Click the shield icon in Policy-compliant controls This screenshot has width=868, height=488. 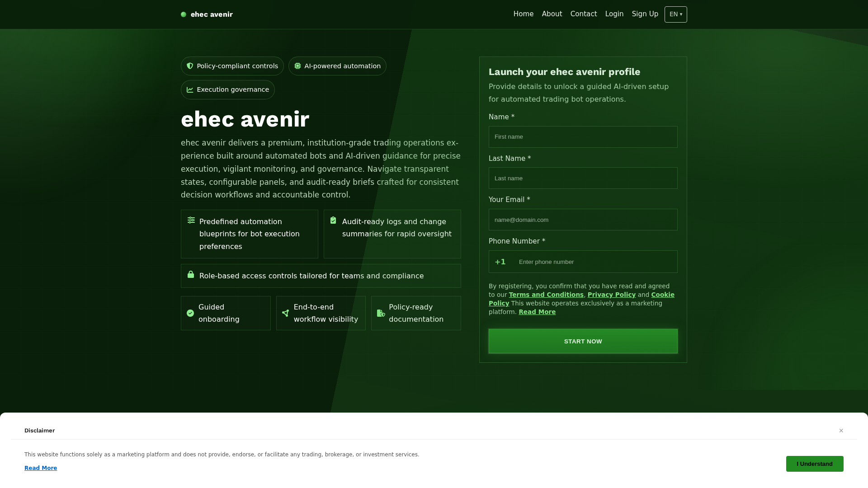point(190,66)
